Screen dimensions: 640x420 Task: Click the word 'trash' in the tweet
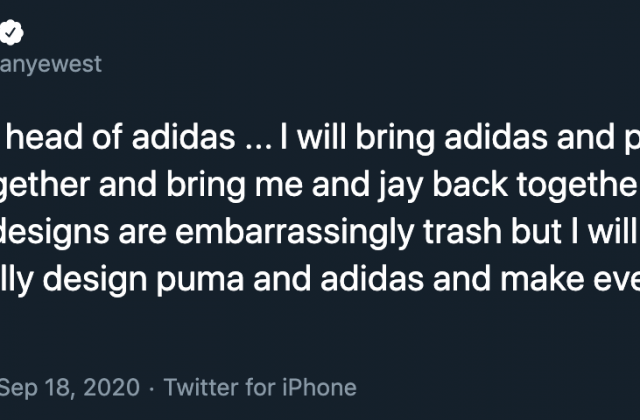(x=462, y=231)
